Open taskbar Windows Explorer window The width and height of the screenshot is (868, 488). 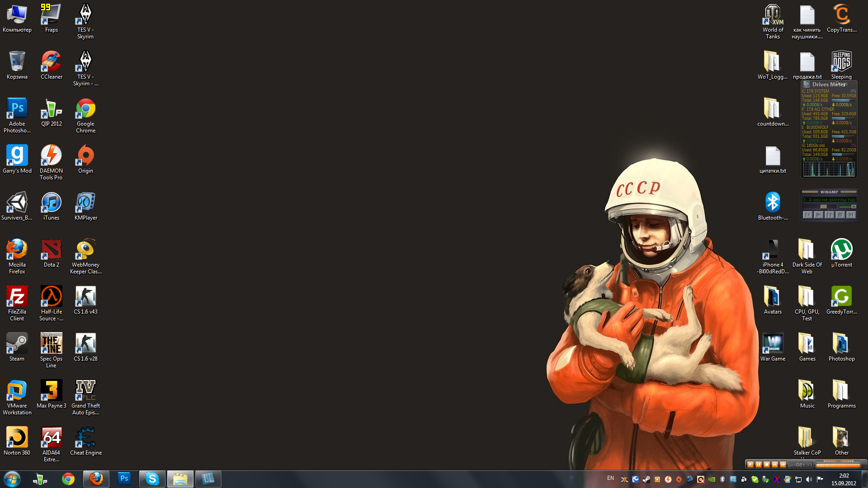click(x=180, y=479)
